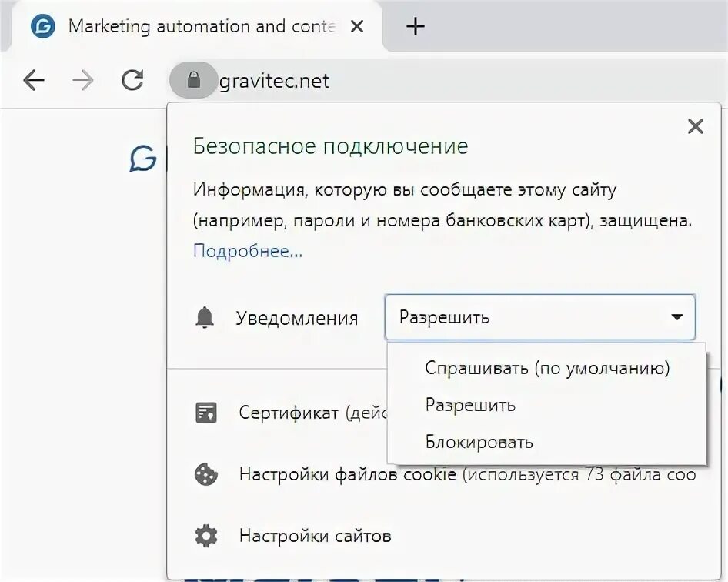Open the Уведомления permission dropdown

pos(539,317)
